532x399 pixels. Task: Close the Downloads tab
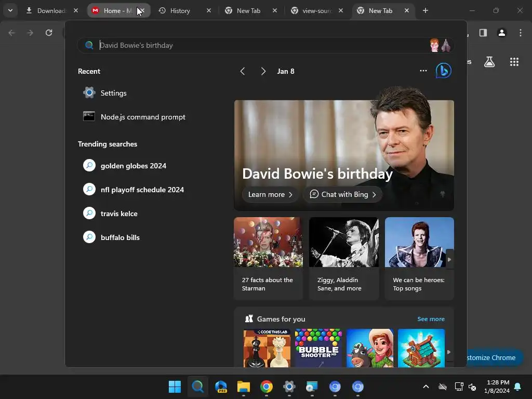click(x=76, y=10)
